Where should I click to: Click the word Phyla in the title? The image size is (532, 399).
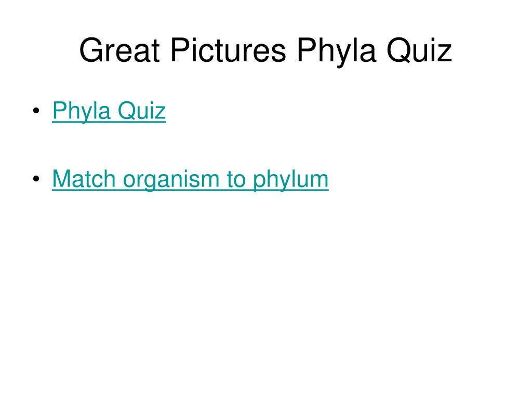tap(337, 51)
